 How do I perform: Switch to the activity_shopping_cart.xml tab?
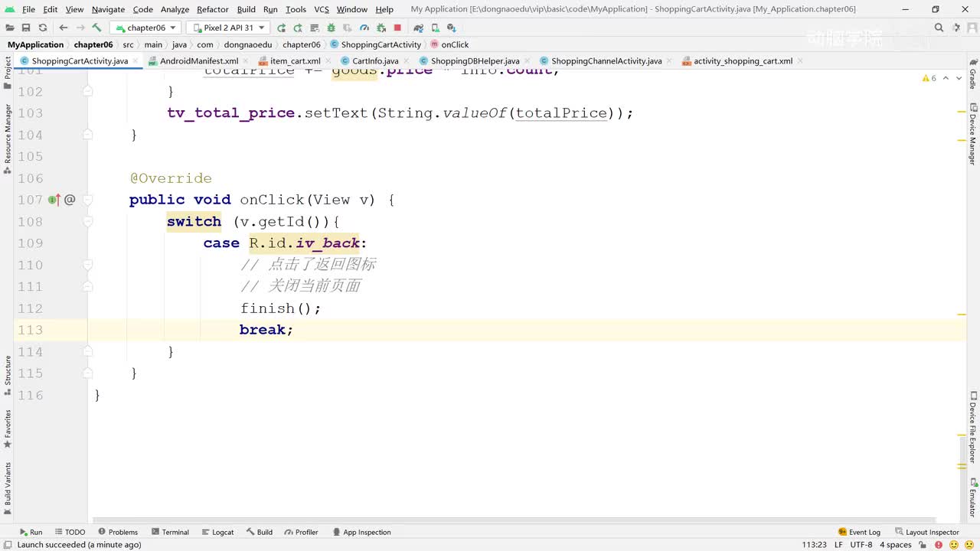point(743,60)
